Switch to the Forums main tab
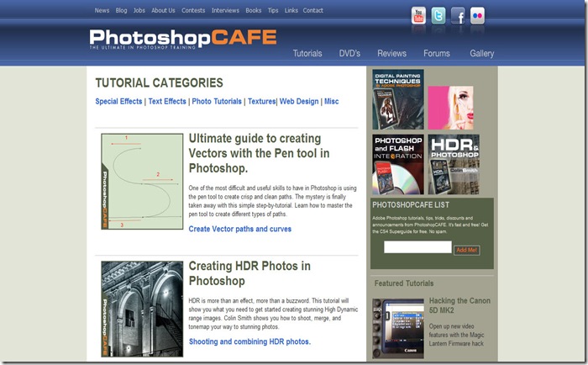 click(437, 53)
